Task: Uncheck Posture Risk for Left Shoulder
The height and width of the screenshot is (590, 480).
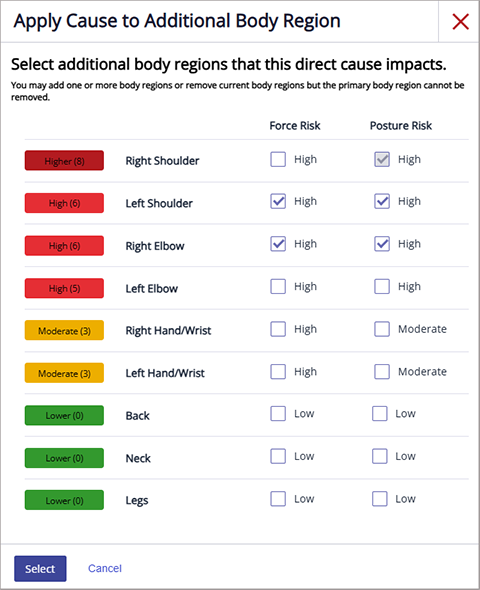Action: click(382, 201)
